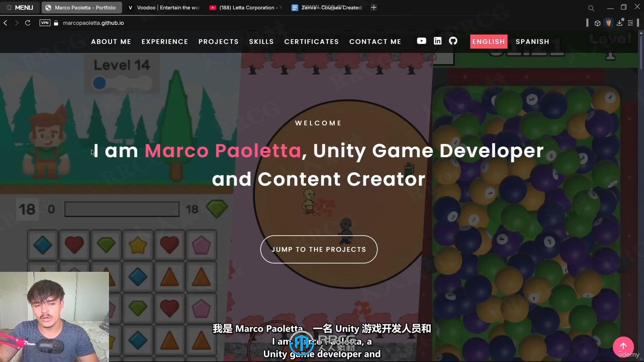Click the scrollbar up arrow
Screen dimensions: 644x362
tap(641, 33)
